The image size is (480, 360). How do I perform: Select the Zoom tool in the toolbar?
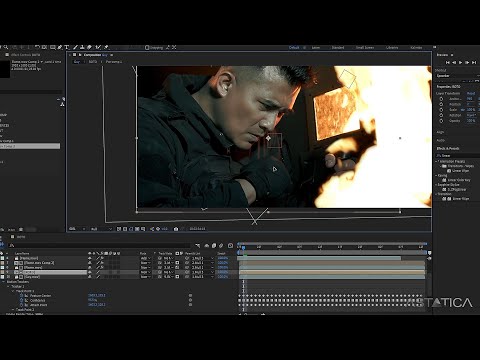click(6, 47)
